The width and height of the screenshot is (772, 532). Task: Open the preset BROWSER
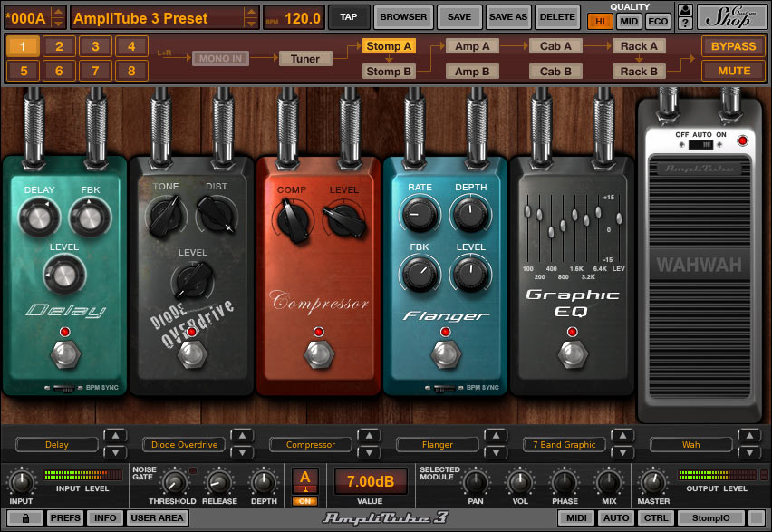pyautogui.click(x=403, y=17)
